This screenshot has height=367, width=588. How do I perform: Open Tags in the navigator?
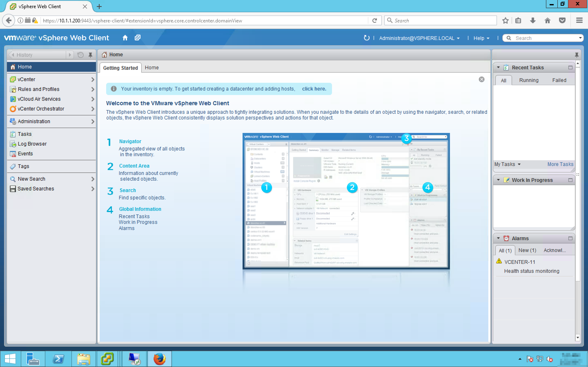coord(23,166)
